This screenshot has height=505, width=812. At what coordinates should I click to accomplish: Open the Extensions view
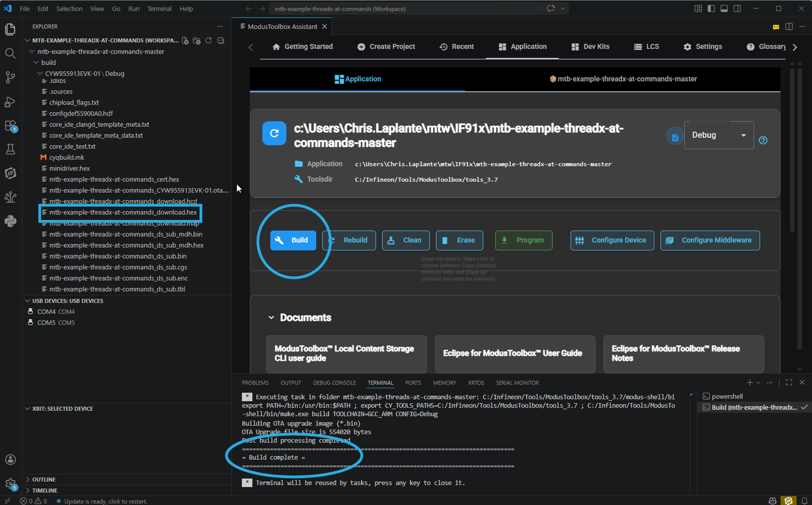click(x=10, y=126)
